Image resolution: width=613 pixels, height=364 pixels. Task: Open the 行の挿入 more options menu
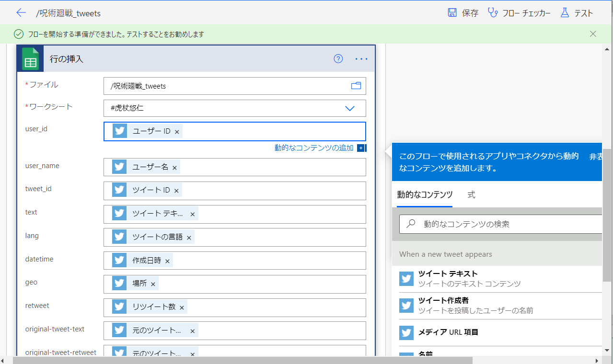361,59
